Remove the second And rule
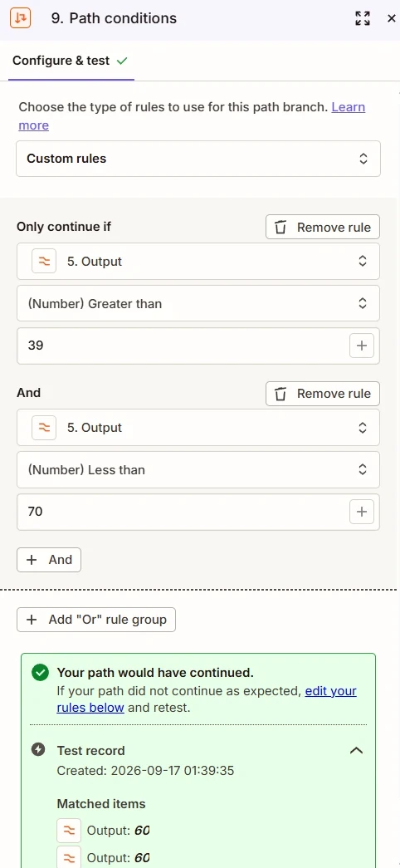The height and width of the screenshot is (868, 400). tap(323, 394)
